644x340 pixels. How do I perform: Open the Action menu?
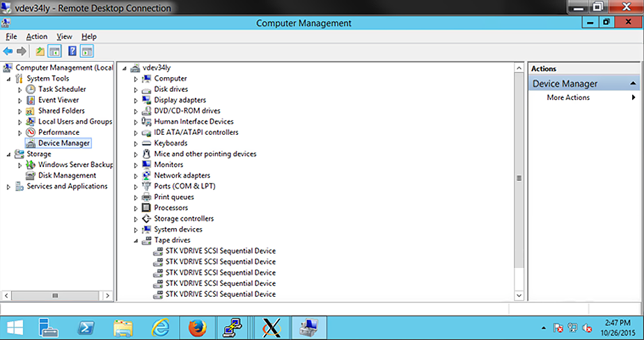(37, 36)
